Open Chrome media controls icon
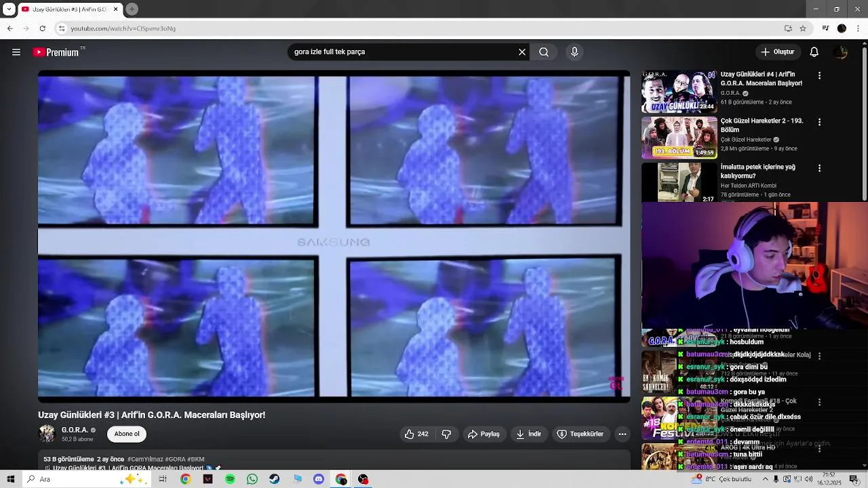Viewport: 868px width, 488px height. [825, 28]
